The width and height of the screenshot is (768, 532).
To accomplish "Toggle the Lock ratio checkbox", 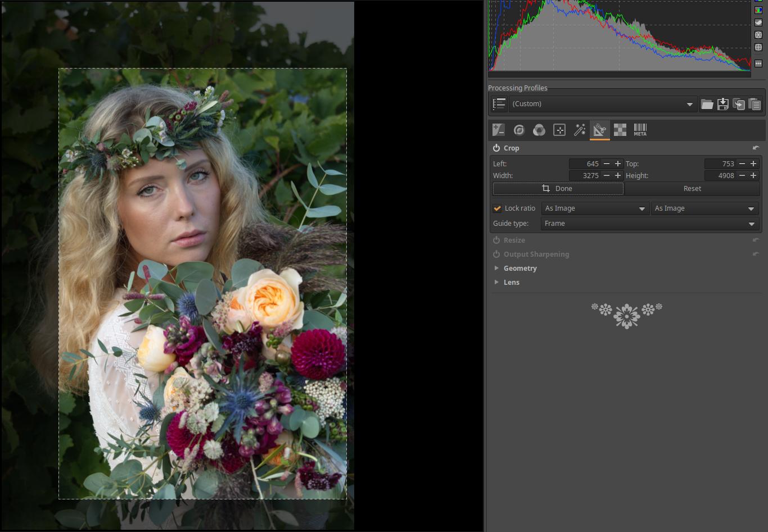I will pyautogui.click(x=498, y=208).
